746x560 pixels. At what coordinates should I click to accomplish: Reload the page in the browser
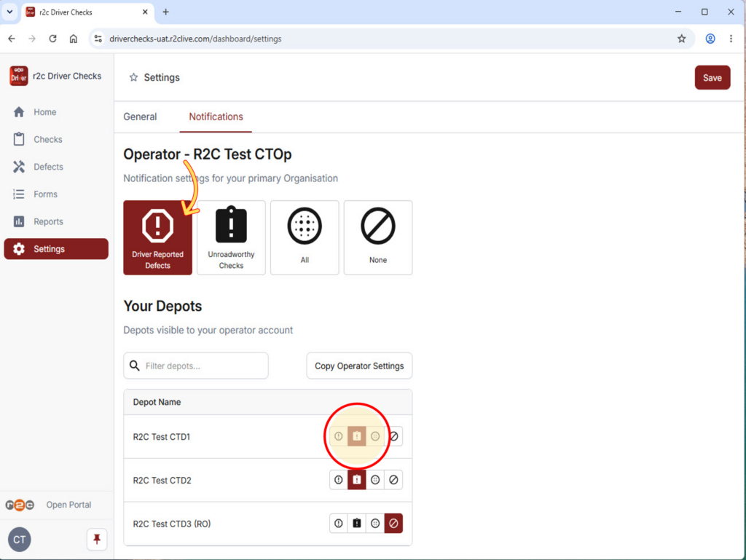(52, 39)
